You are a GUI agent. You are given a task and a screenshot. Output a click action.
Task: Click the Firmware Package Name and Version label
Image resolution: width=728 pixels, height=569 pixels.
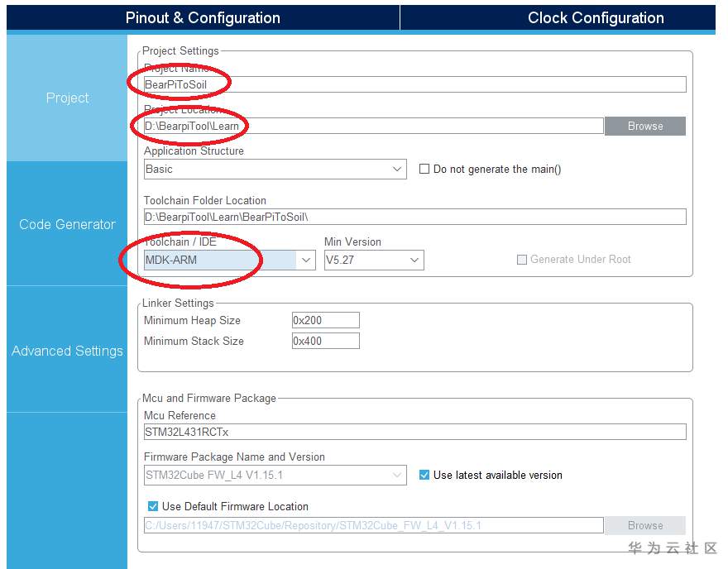pos(234,457)
